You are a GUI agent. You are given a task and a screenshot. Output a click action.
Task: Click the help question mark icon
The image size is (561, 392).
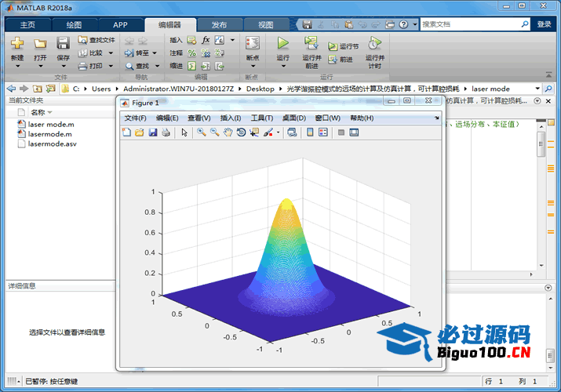(403, 24)
